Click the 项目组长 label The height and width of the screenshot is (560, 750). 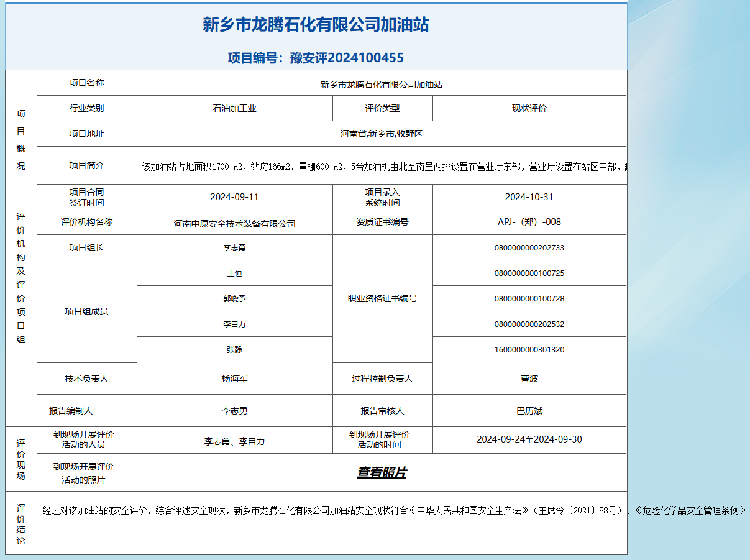pos(86,247)
